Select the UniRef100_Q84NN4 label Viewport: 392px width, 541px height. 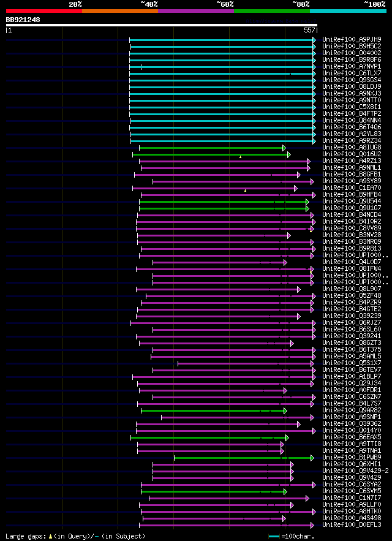[x=352, y=121]
